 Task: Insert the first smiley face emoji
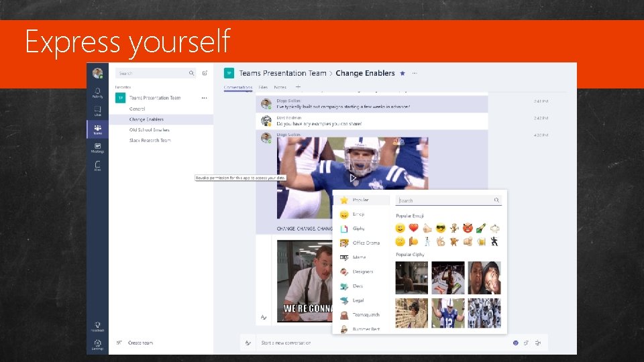pyautogui.click(x=400, y=228)
